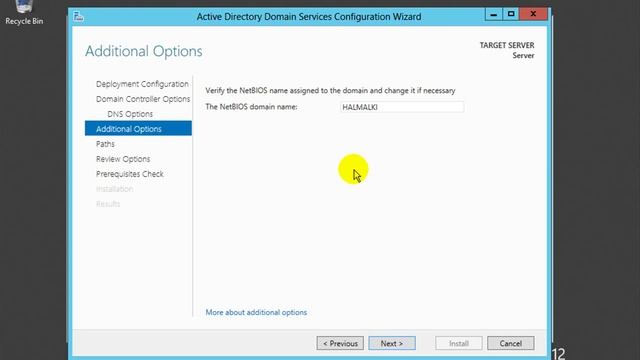Click the wizard title bar app icon
Image resolution: width=640 pixels, height=360 pixels.
78,16
